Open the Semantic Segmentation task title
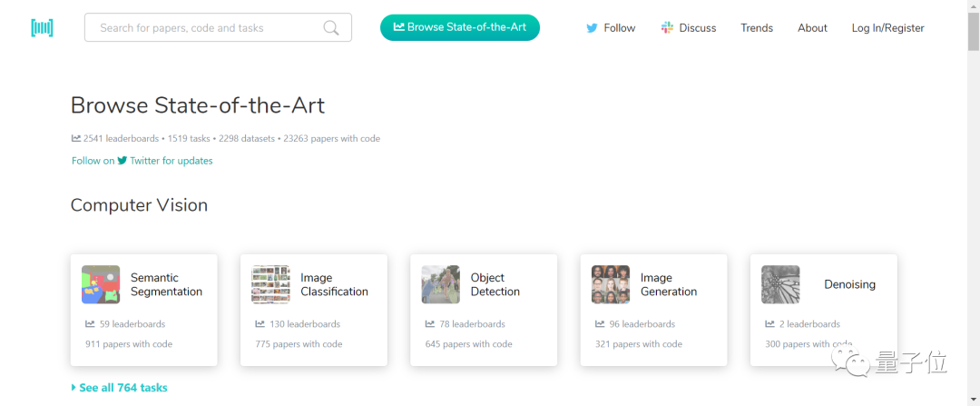980x406 pixels. coord(166,284)
